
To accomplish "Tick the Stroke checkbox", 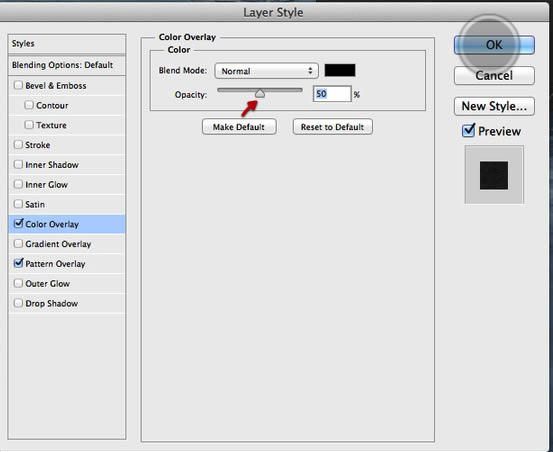I will pyautogui.click(x=18, y=144).
